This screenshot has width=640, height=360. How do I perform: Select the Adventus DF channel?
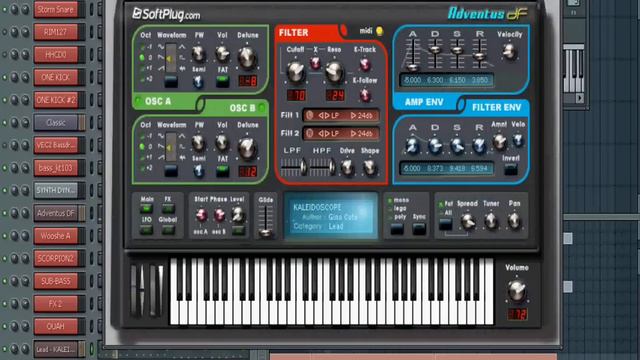click(x=56, y=213)
